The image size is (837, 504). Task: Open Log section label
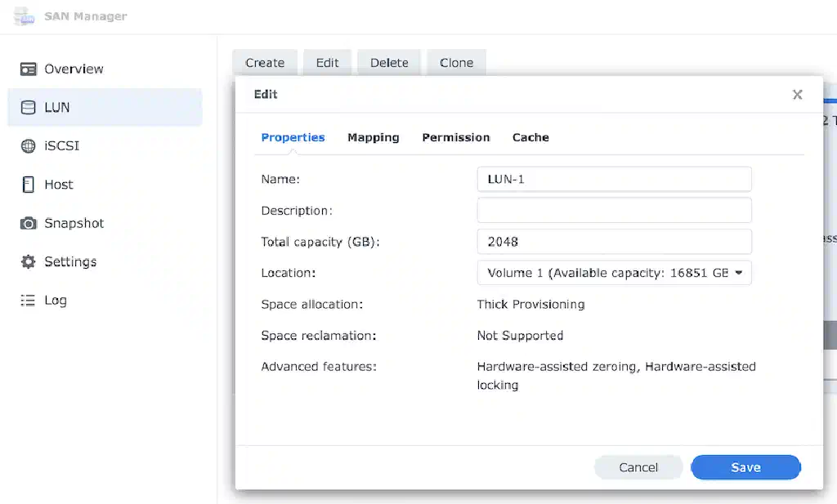[x=56, y=301]
